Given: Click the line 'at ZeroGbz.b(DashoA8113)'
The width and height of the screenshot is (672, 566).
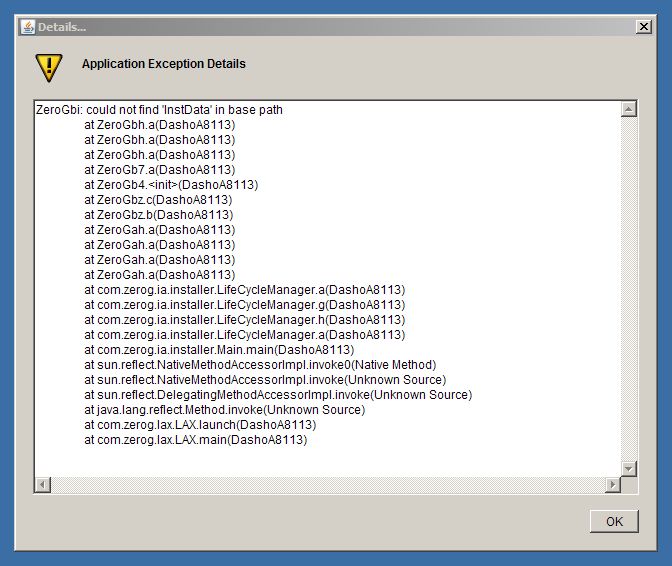Looking at the screenshot, I should click(159, 215).
